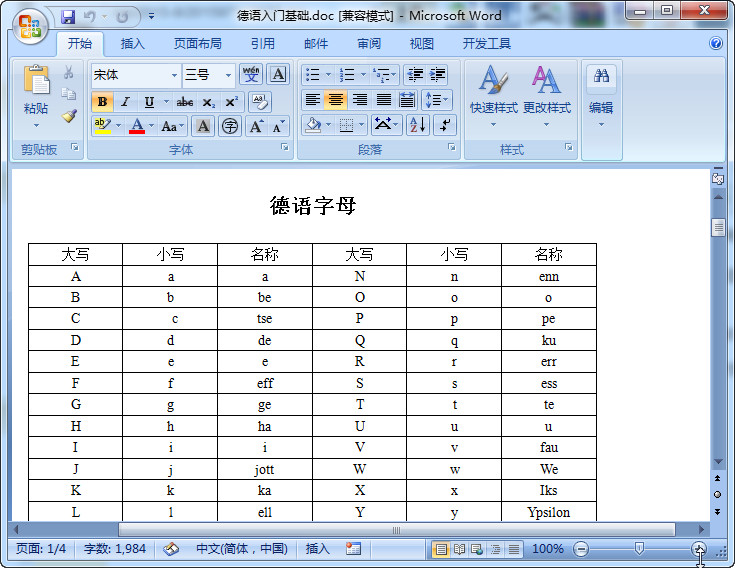Click the 100% zoom level

pos(548,548)
